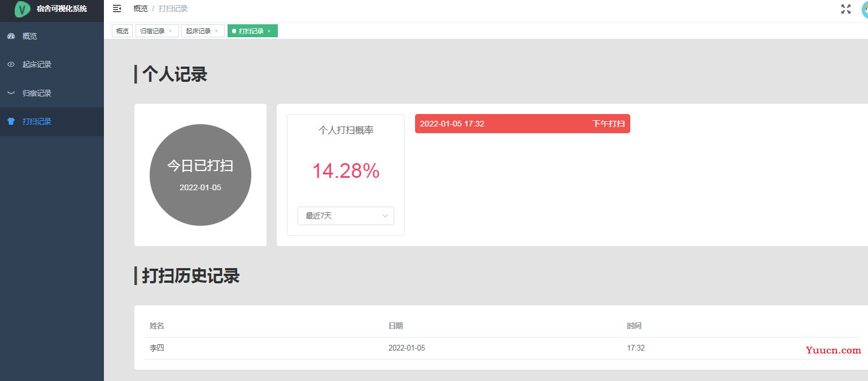Click the closed-eye icon beside 归宿记录
Viewport: 868px width, 381px height.
11,93
